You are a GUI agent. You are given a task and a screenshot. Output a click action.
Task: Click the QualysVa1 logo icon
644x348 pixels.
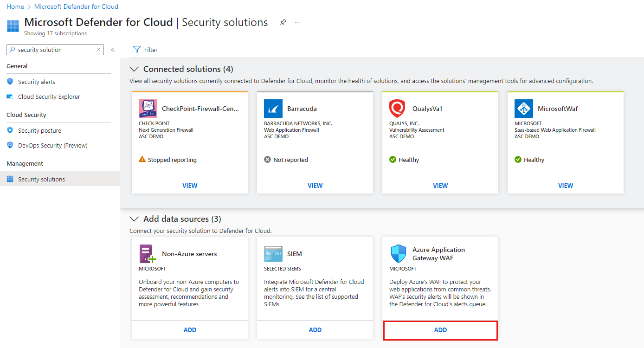(x=397, y=109)
